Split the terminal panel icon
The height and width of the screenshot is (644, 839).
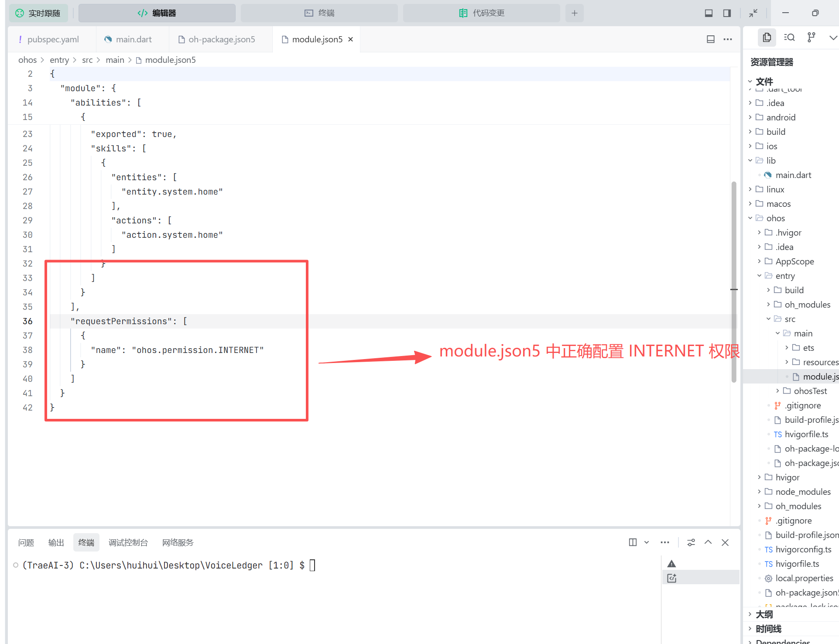click(x=633, y=542)
